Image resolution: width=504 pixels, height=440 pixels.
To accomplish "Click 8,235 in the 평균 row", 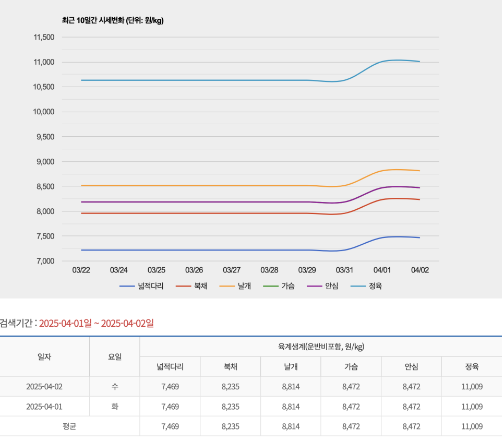I will (x=231, y=427).
